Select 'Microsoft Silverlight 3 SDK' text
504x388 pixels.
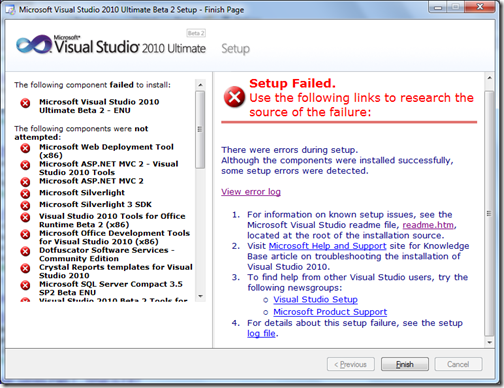tap(95, 204)
